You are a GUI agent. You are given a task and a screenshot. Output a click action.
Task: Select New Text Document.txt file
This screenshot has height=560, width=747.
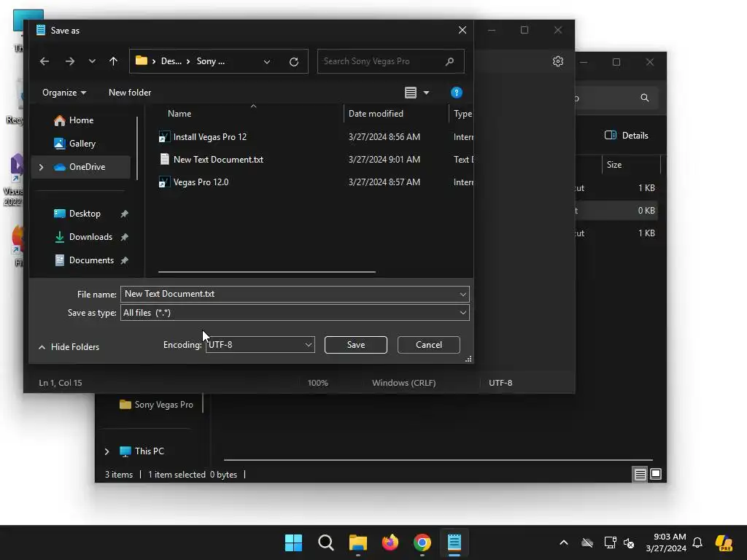(x=218, y=160)
